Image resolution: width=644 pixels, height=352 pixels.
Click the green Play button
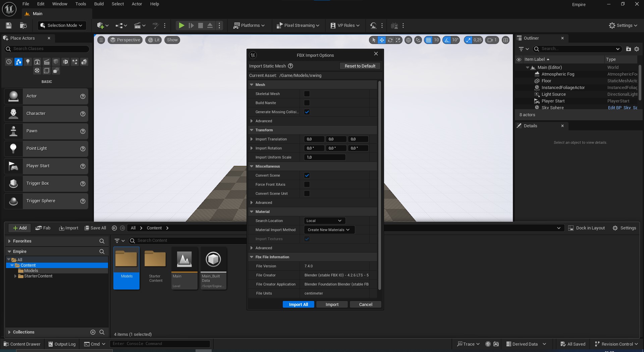(x=181, y=26)
